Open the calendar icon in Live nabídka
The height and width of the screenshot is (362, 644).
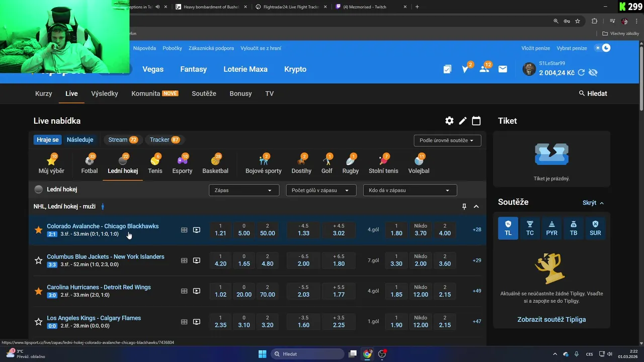476,121
